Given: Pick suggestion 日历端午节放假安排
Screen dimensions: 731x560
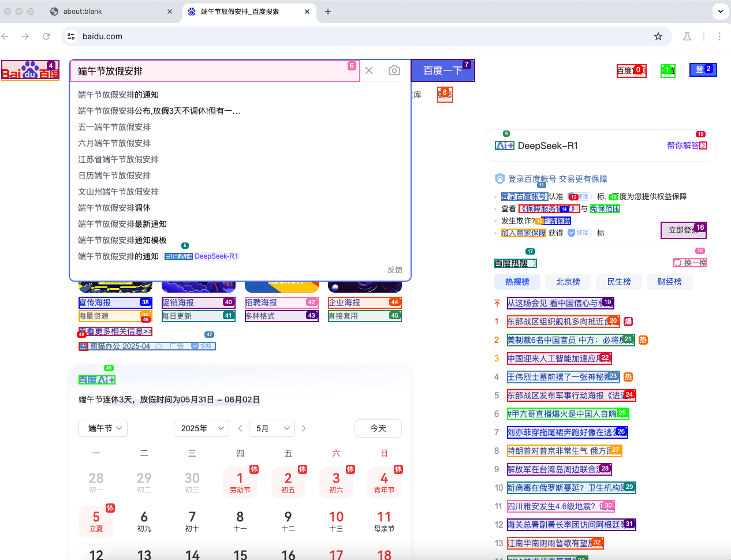Looking at the screenshot, I should pyautogui.click(x=240, y=176).
